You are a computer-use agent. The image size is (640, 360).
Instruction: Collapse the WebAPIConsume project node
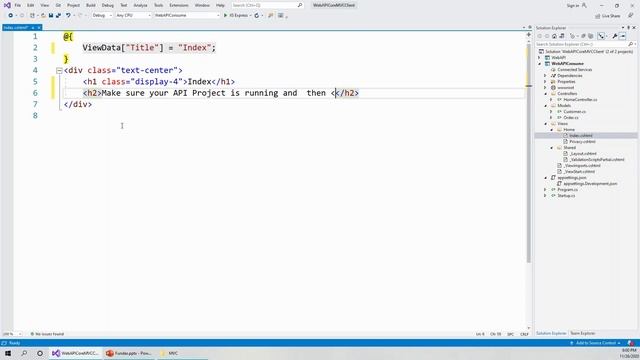(540, 64)
